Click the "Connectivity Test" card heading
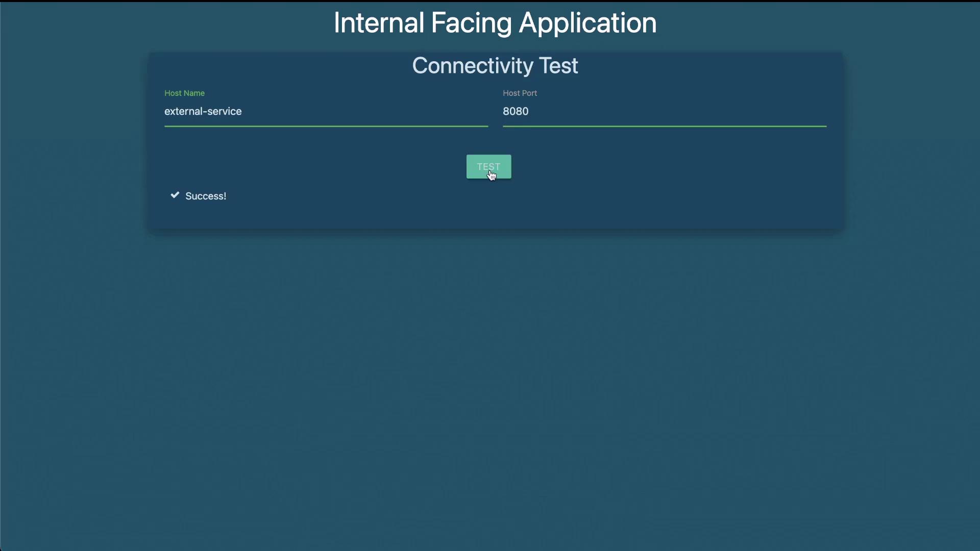Screen dimensions: 980x551 (495, 66)
